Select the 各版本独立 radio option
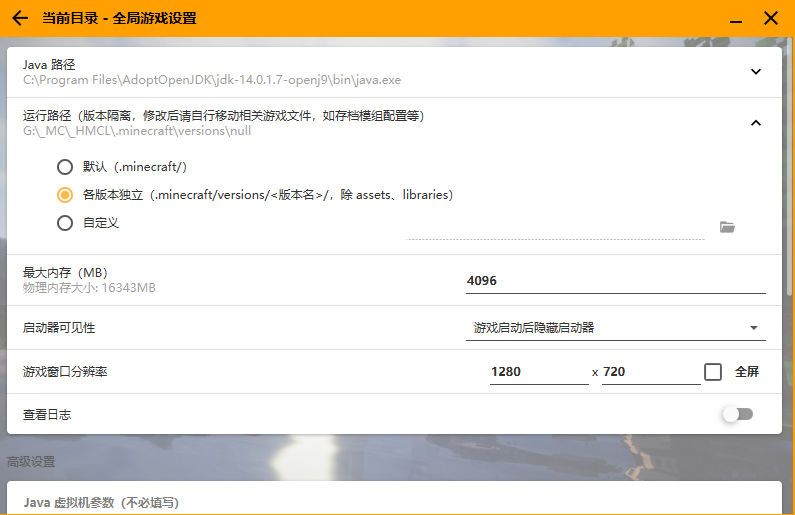Image resolution: width=795 pixels, height=515 pixels. click(65, 195)
